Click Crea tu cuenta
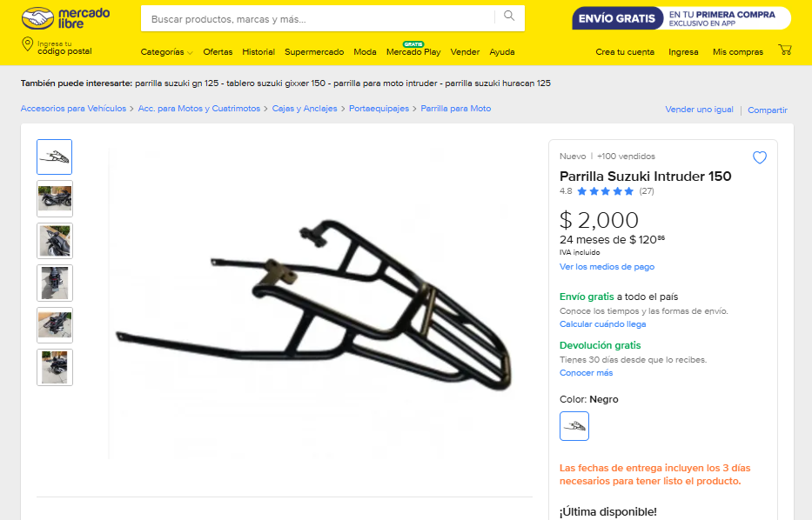 tap(625, 52)
